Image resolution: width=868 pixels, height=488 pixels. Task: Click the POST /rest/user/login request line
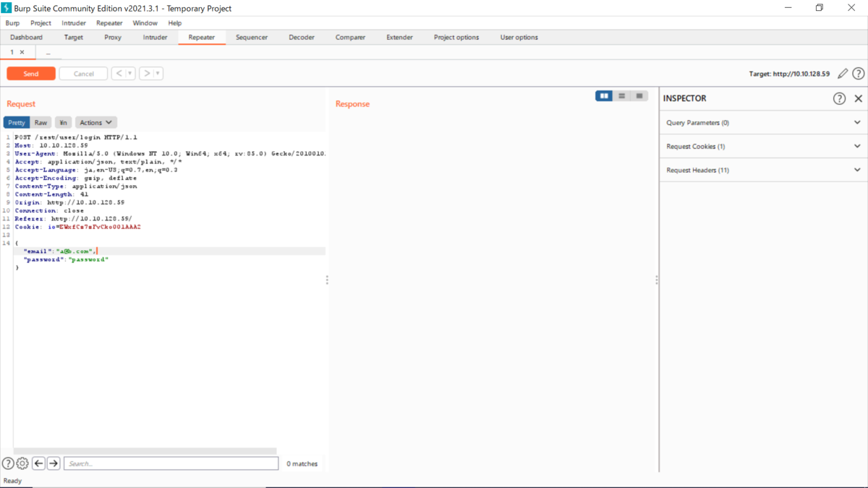[77, 137]
